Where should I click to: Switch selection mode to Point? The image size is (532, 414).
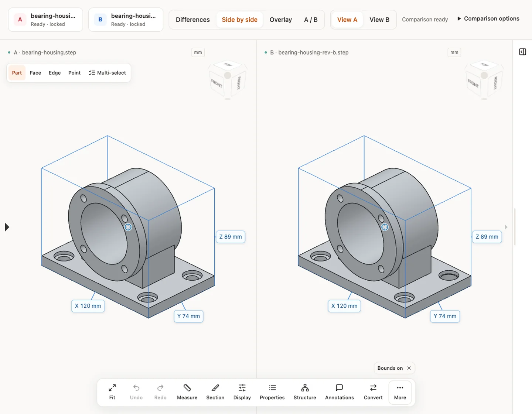click(x=74, y=73)
